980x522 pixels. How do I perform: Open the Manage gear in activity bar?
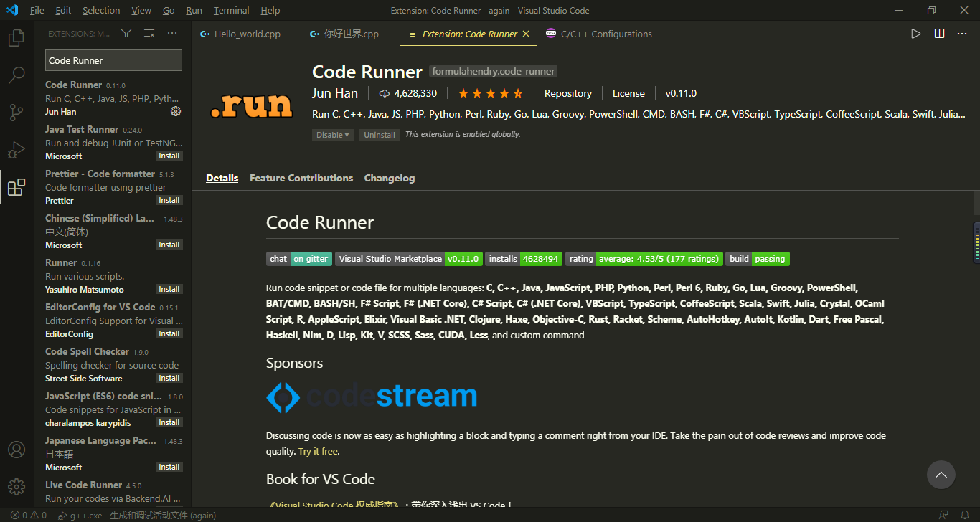17,487
